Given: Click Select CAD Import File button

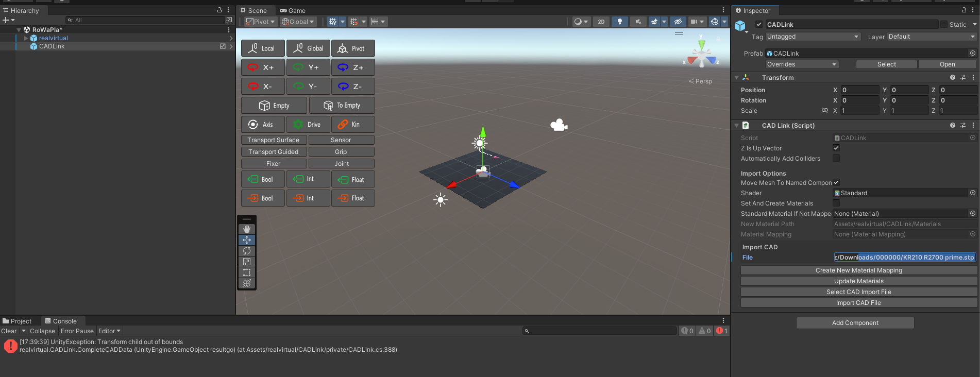Looking at the screenshot, I should 858,292.
